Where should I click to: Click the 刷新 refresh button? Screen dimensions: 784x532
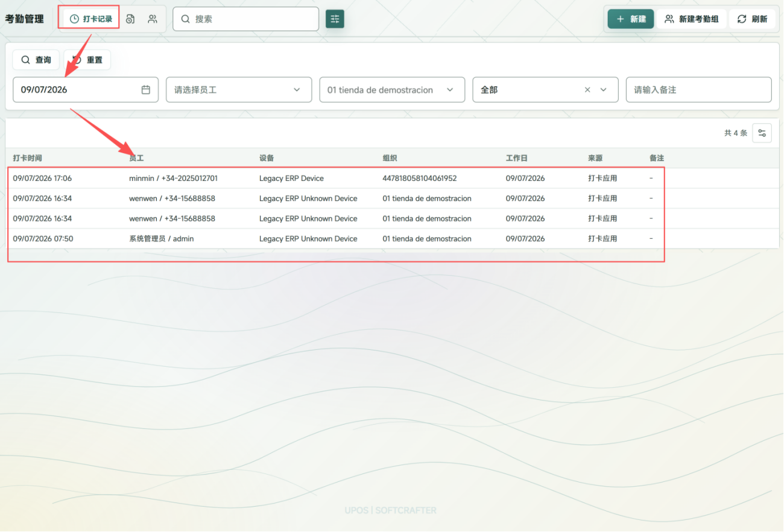[752, 19]
